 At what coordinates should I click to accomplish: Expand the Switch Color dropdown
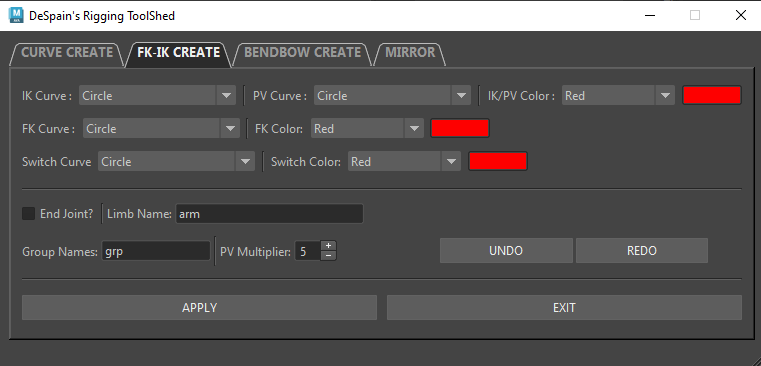(x=404, y=162)
